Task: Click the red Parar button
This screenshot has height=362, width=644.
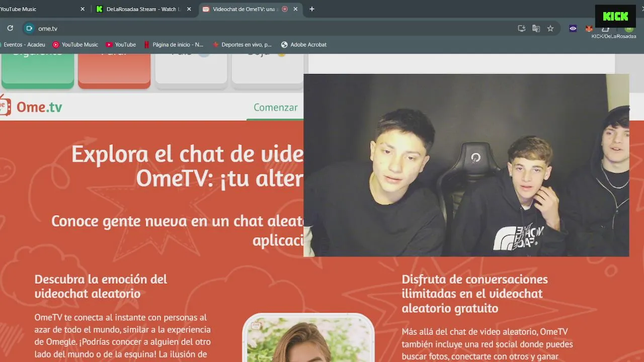Action: point(114,71)
